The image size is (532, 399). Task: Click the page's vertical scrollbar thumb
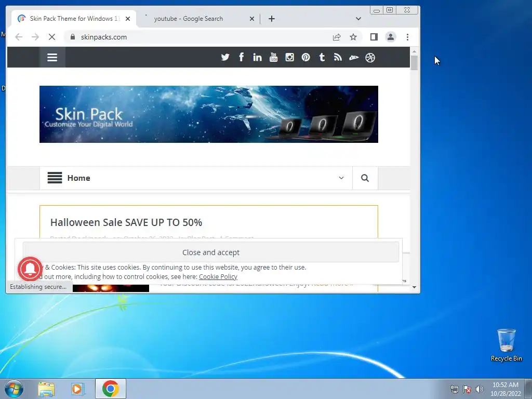414,62
